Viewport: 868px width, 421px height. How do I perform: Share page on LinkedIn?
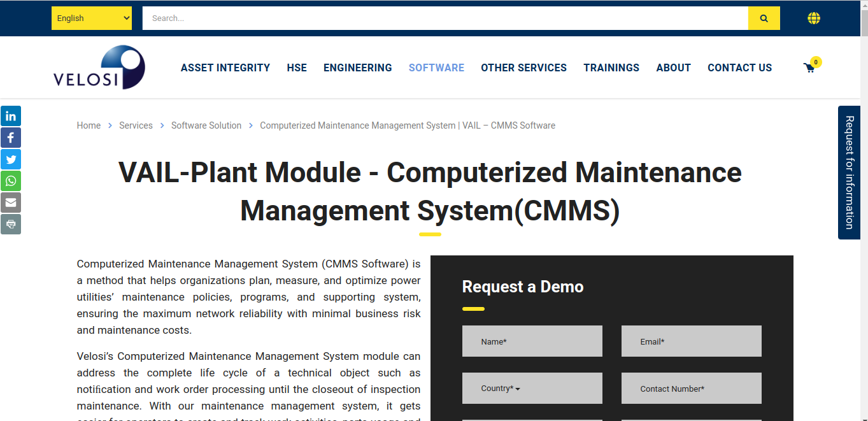[10, 116]
